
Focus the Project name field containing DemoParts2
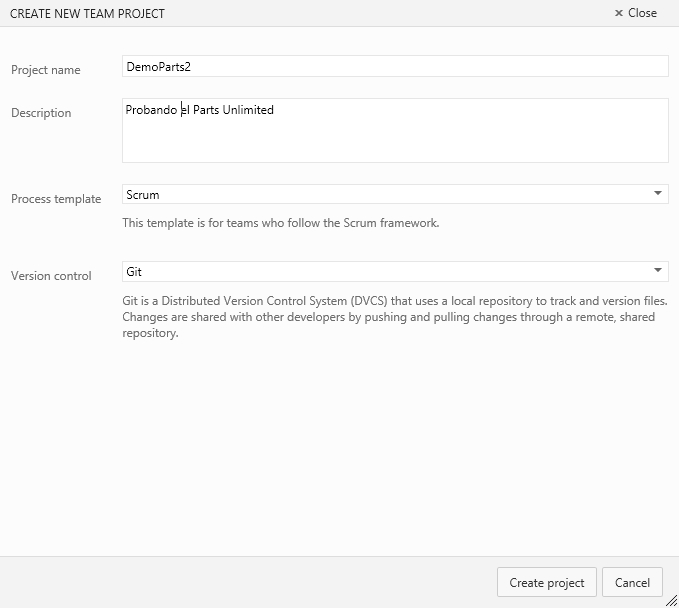pos(395,66)
